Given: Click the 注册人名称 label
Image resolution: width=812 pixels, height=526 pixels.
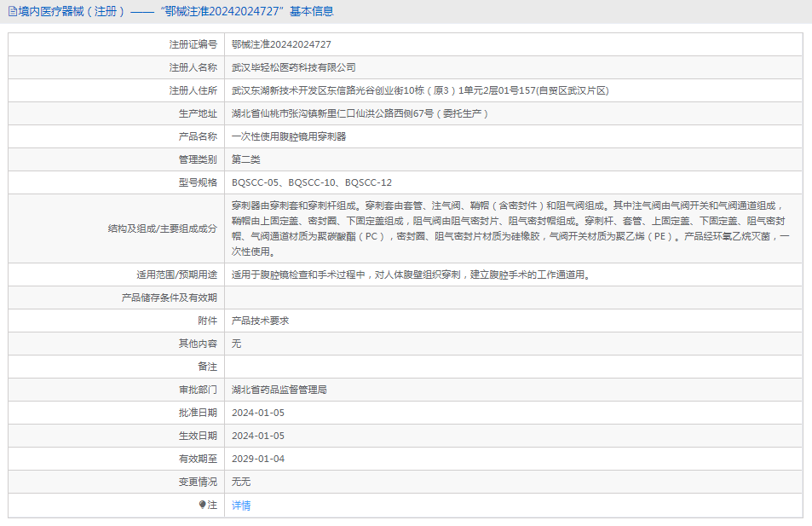Looking at the screenshot, I should (x=193, y=67).
